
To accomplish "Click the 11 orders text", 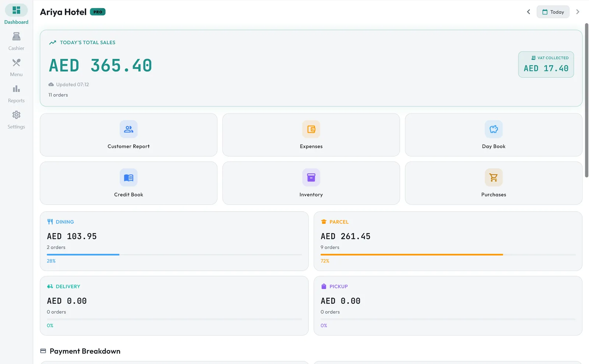I will pos(58,95).
